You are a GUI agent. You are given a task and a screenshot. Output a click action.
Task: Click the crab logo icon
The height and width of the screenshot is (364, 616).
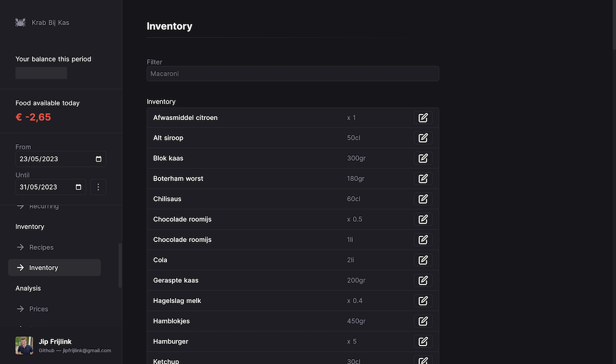(20, 23)
